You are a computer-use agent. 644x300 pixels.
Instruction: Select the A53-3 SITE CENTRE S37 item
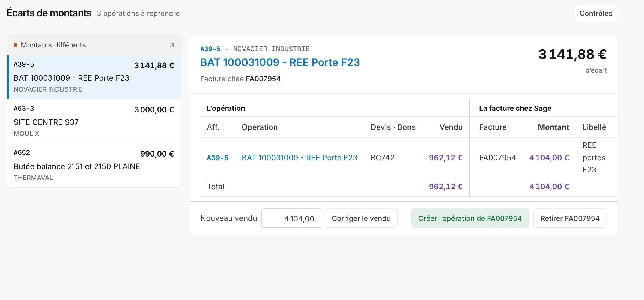(x=94, y=121)
